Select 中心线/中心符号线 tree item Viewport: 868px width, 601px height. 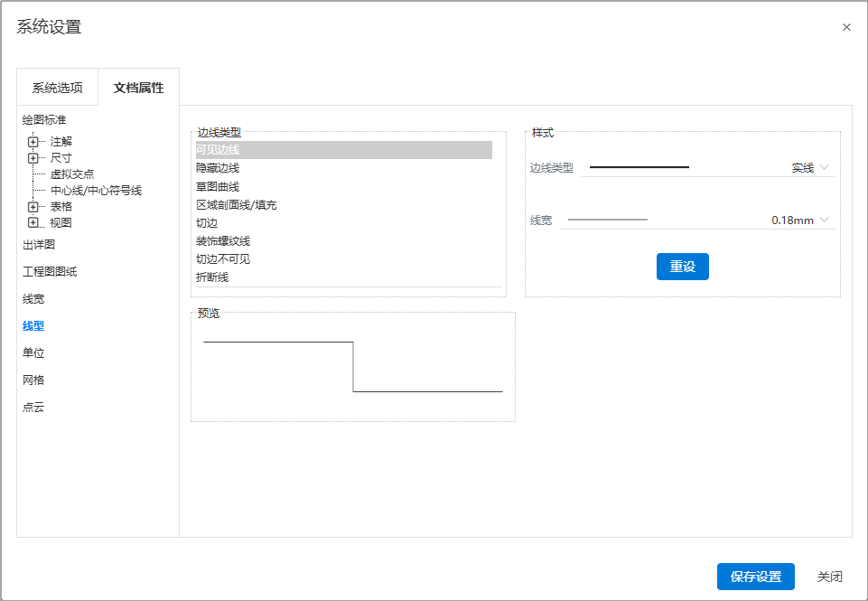(96, 191)
